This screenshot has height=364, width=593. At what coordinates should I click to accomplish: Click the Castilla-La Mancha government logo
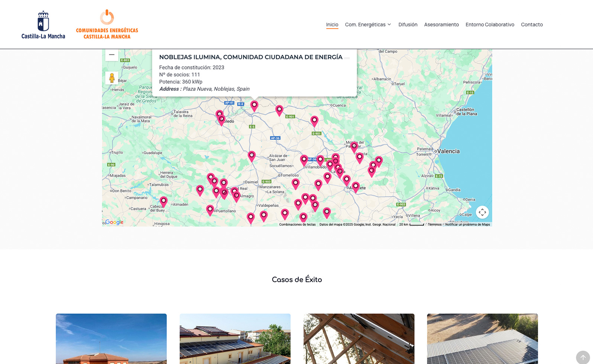43,25
